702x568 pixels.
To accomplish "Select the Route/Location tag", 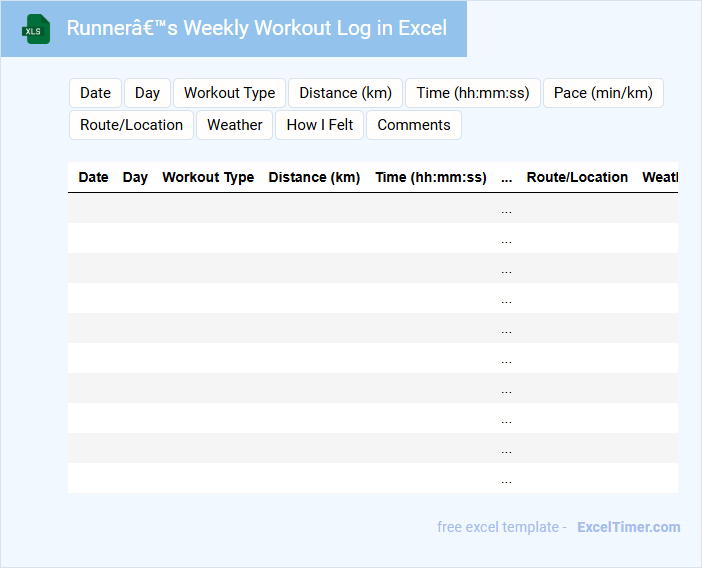I will 131,125.
